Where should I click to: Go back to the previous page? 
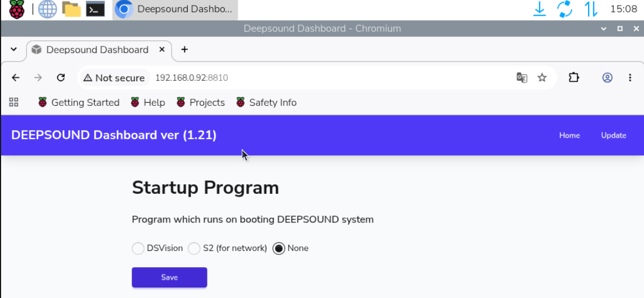[16, 77]
